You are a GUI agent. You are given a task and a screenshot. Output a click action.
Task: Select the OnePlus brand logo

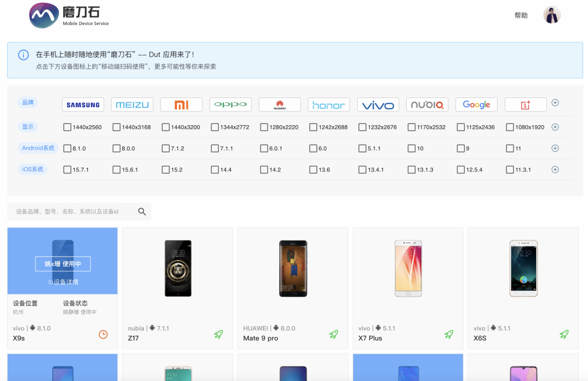525,104
